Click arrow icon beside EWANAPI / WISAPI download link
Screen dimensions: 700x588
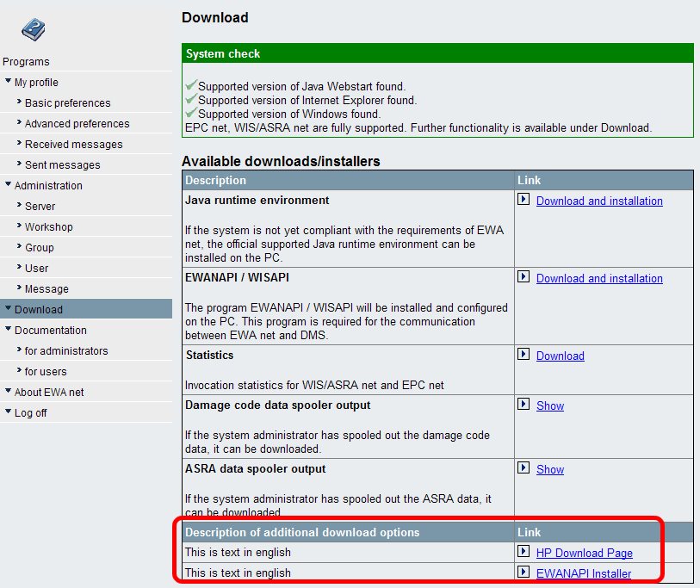tap(523, 277)
